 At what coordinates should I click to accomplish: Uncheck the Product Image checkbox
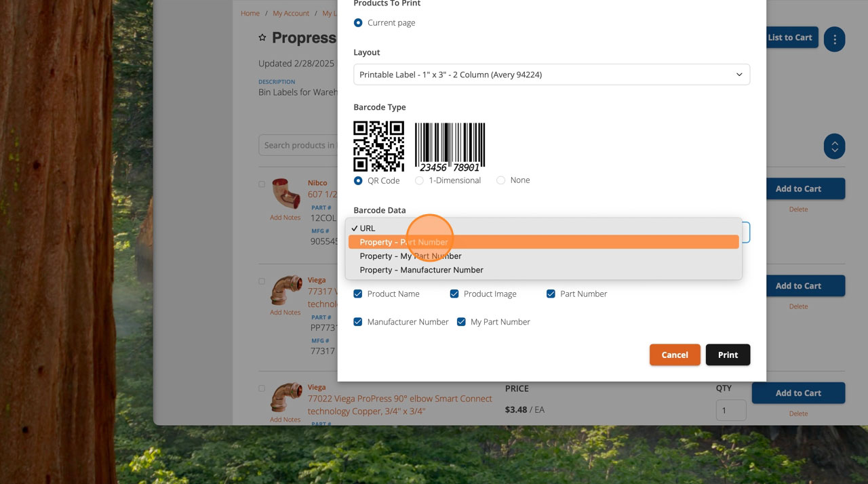pos(454,294)
